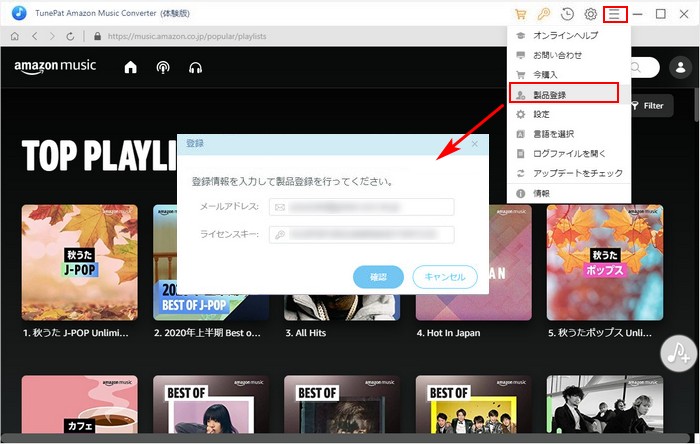
Task: Click the Amazon Music search box
Action: 645,67
